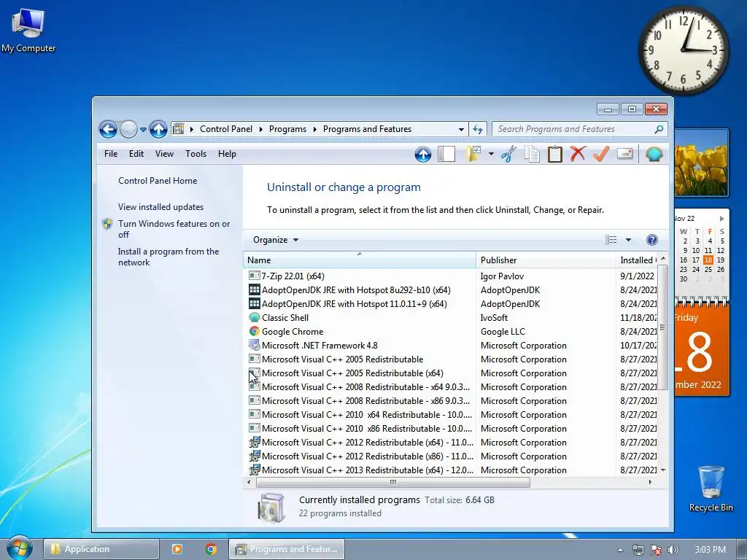Click the Paste clipboard icon

(x=555, y=154)
